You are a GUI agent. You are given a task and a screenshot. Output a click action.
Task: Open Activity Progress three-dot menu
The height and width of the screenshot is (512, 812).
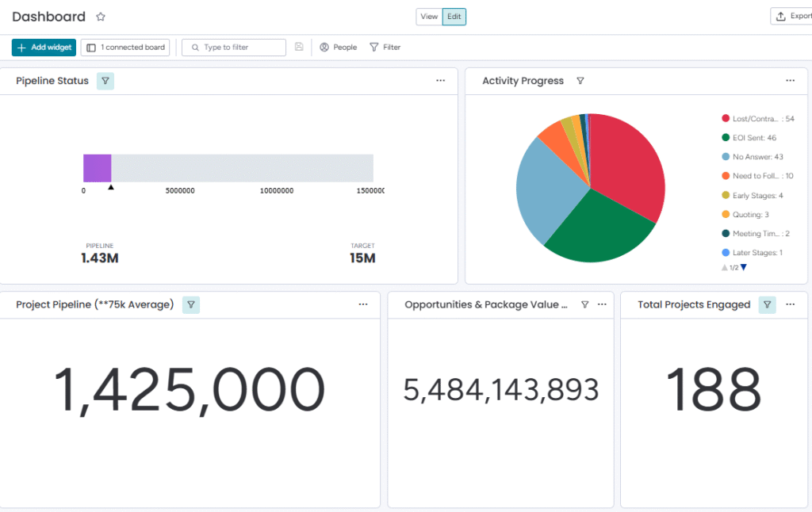pyautogui.click(x=790, y=81)
